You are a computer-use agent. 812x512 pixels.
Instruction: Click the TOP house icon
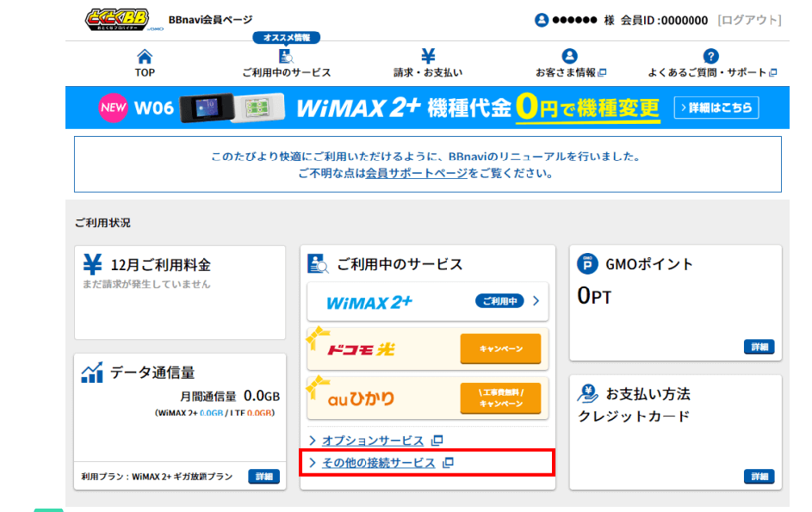click(x=145, y=56)
